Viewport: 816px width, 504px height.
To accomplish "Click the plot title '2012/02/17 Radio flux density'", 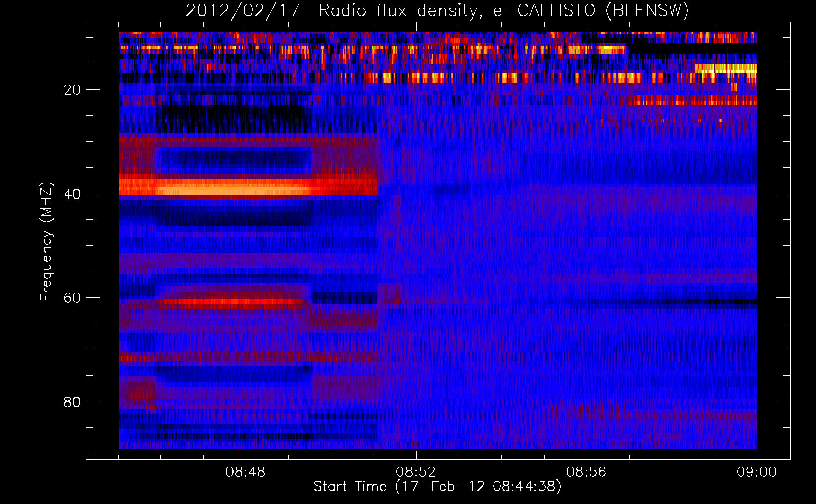I will point(437,10).
